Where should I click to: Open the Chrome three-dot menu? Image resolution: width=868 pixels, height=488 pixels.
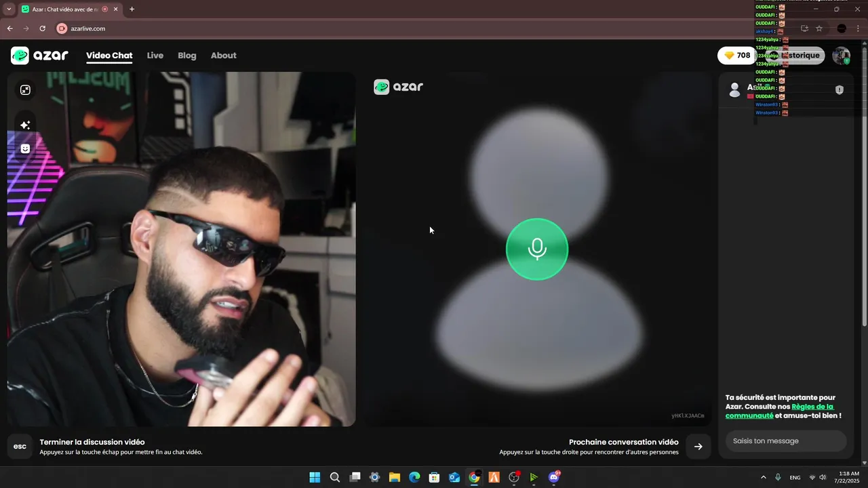858,28
